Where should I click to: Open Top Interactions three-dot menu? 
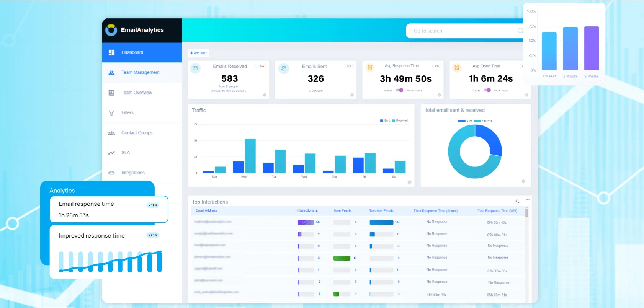click(x=528, y=200)
